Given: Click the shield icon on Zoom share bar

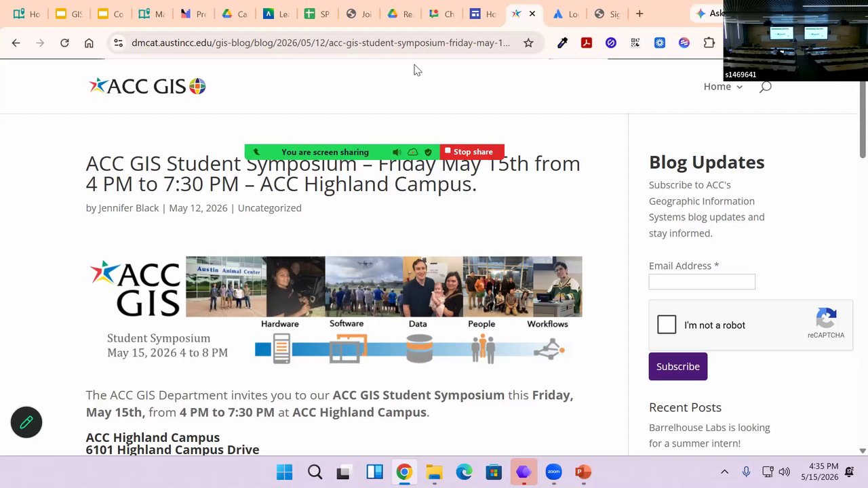Looking at the screenshot, I should (x=428, y=152).
